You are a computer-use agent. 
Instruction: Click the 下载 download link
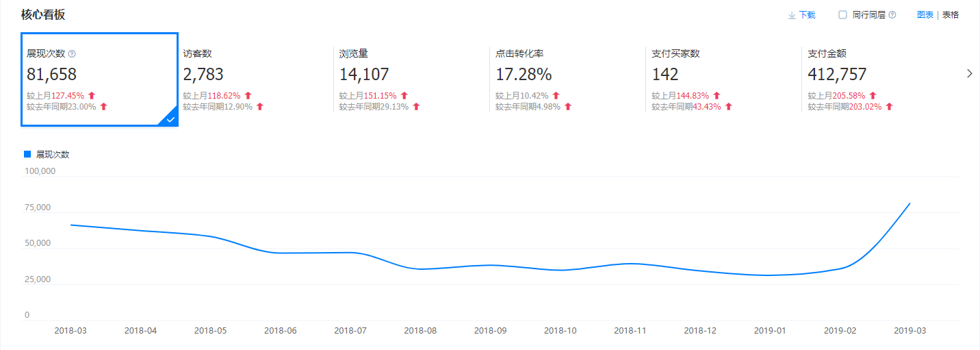(x=807, y=15)
